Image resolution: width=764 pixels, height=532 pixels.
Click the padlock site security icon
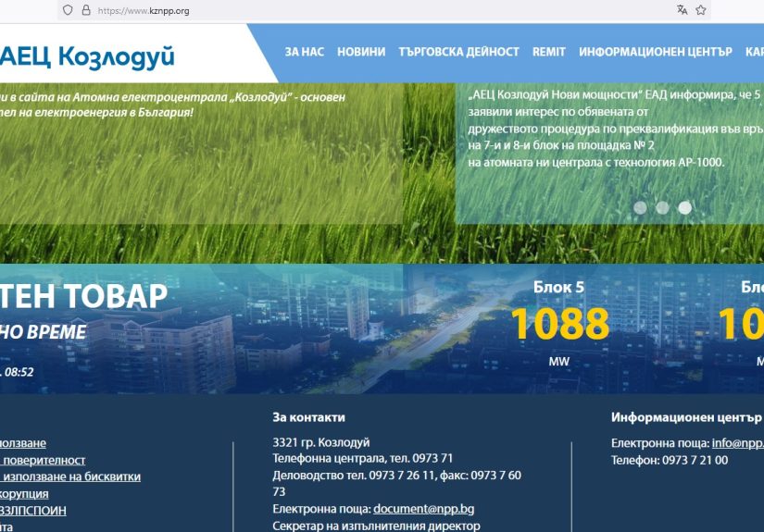coord(86,10)
